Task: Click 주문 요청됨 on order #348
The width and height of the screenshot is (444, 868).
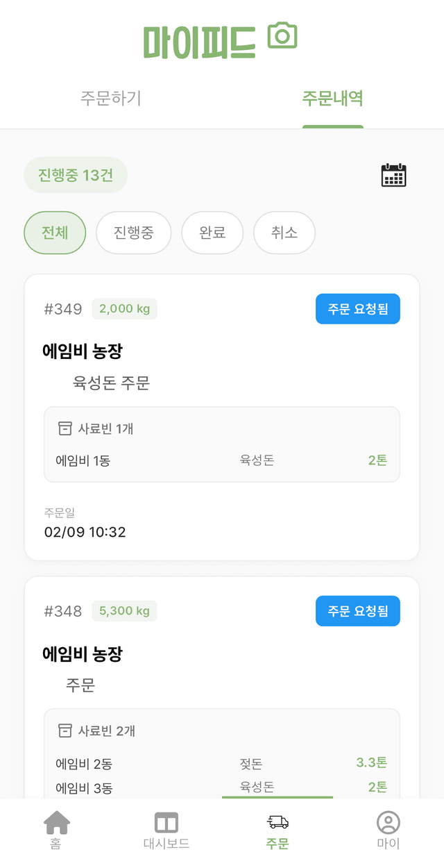Action: click(357, 610)
